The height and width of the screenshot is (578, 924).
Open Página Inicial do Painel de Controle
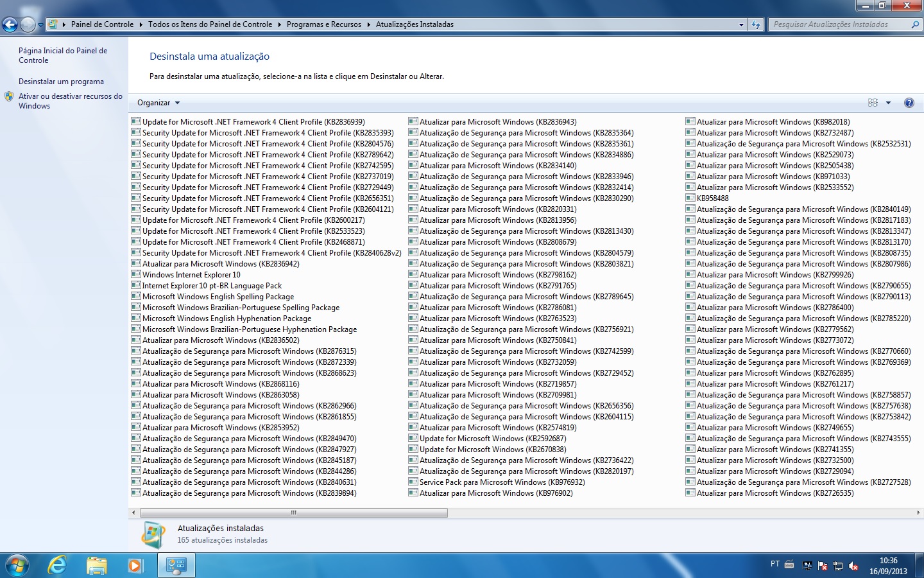[63, 55]
